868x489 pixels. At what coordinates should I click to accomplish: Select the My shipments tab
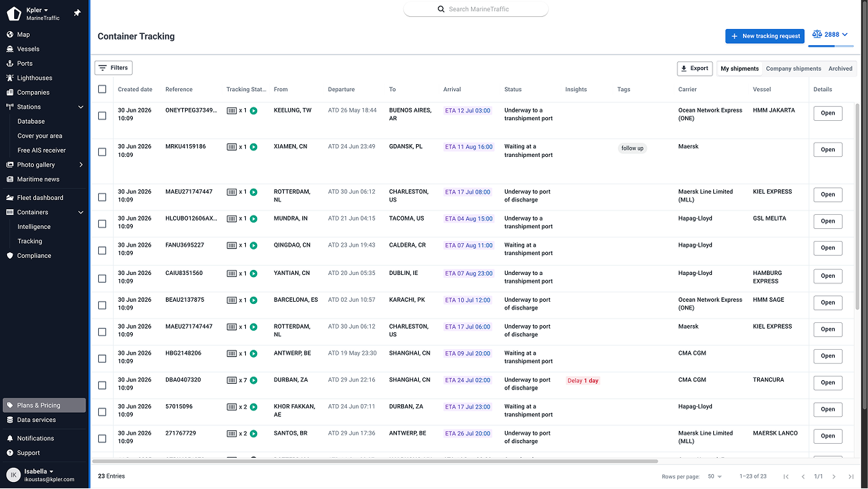[740, 69]
